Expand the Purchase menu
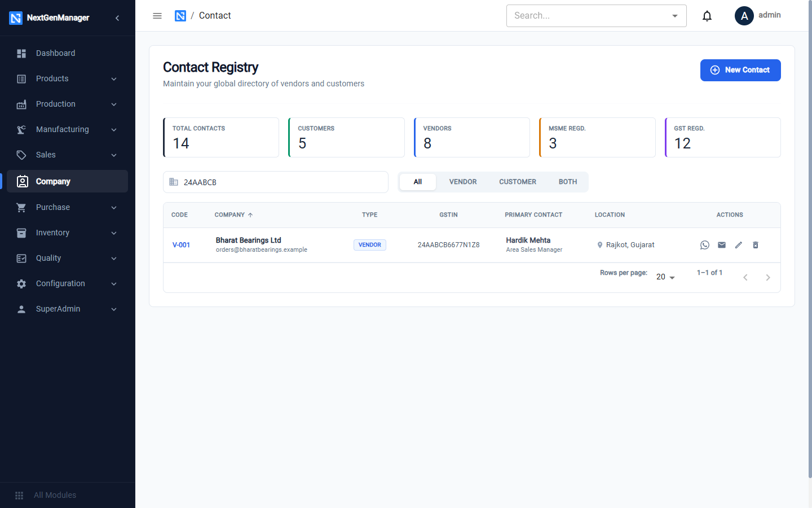812x508 pixels. (68, 207)
